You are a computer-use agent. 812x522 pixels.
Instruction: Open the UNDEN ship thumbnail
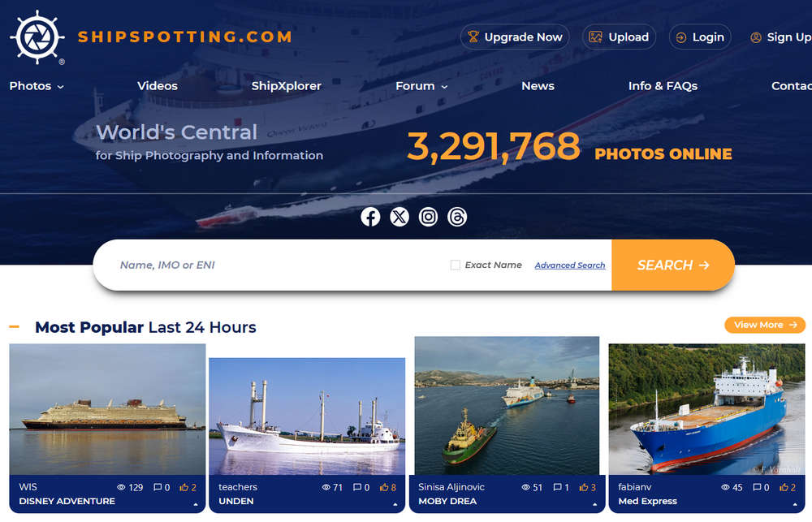point(307,416)
